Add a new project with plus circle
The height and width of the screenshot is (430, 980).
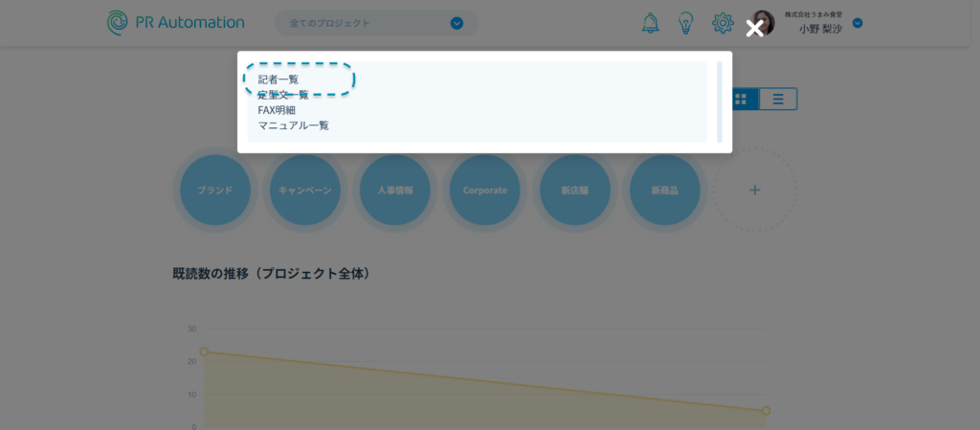click(754, 191)
